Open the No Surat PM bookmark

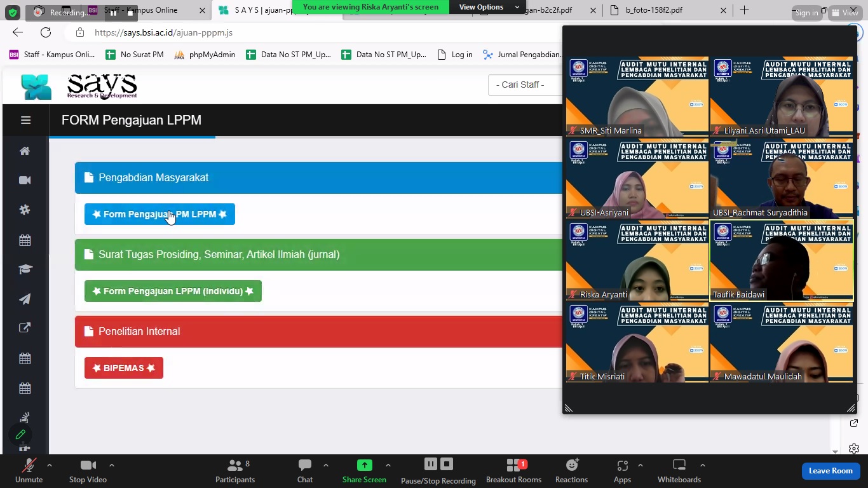click(x=135, y=55)
